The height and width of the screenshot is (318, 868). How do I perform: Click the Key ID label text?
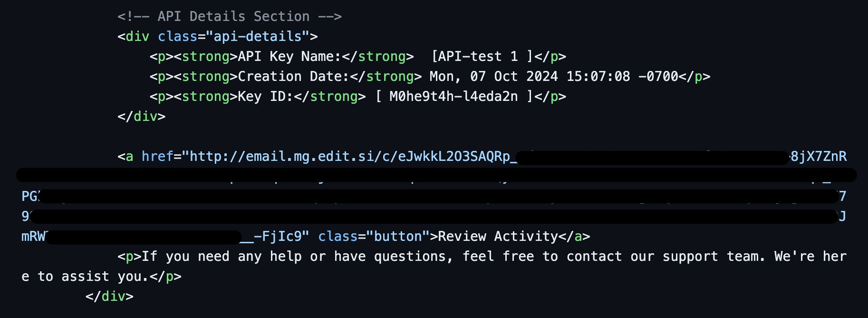click(x=265, y=96)
